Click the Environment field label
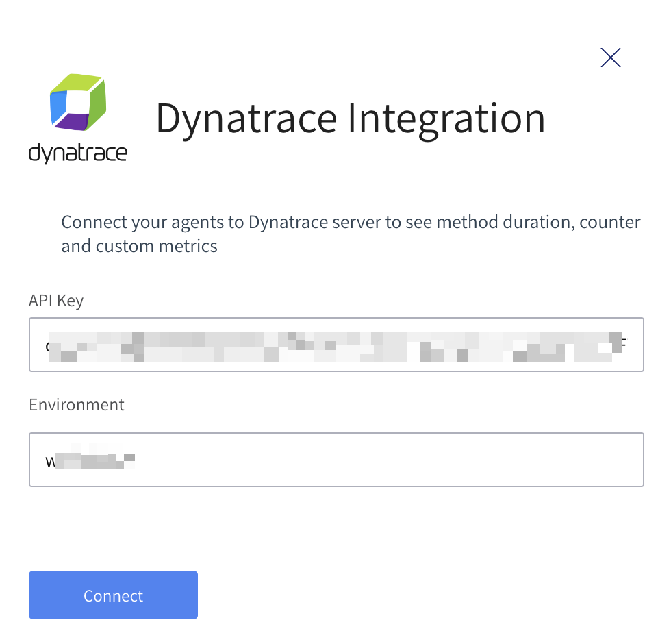671x644 pixels. (77, 405)
